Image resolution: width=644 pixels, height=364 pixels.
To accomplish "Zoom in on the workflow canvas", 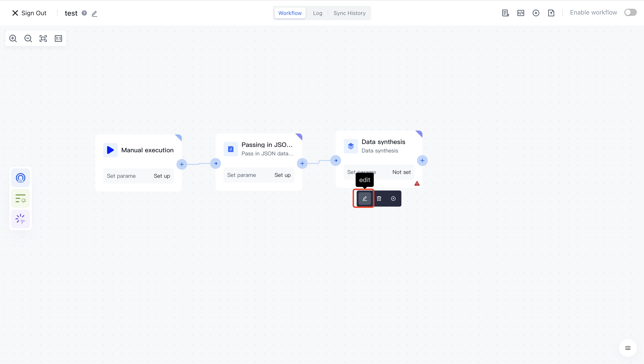I will pos(13,38).
